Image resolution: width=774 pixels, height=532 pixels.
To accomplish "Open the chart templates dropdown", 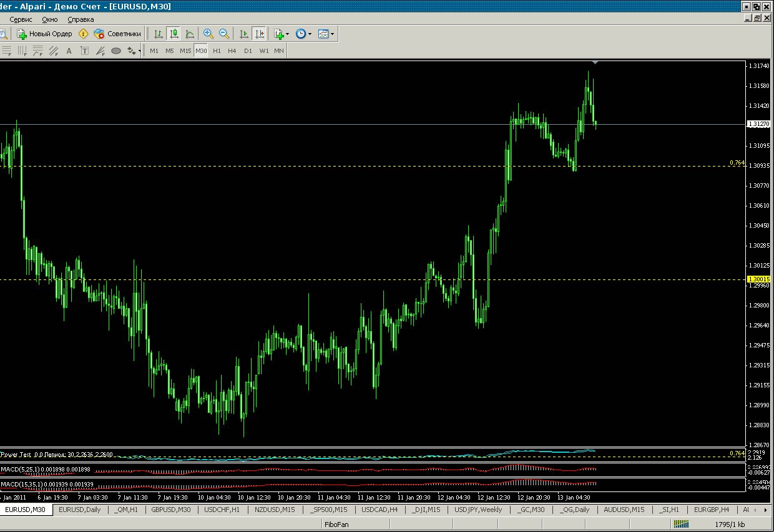I will pyautogui.click(x=326, y=34).
